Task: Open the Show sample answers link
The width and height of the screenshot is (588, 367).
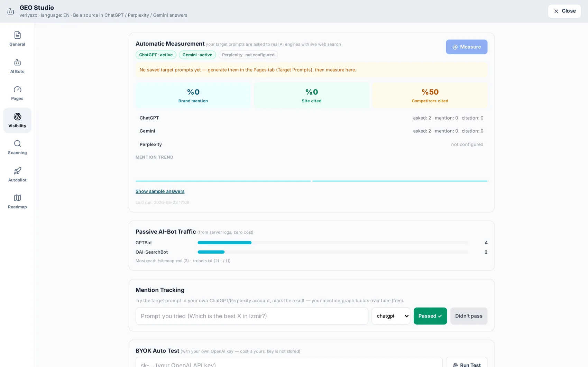Action: [160, 191]
